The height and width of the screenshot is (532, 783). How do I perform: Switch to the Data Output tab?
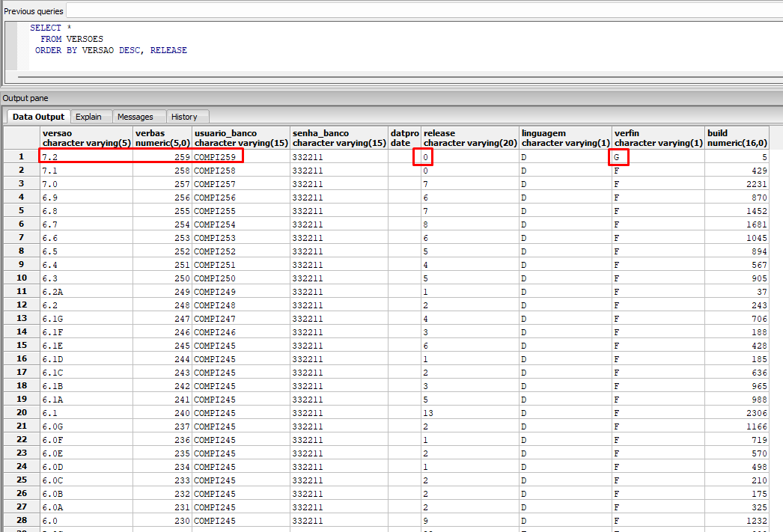tap(38, 117)
